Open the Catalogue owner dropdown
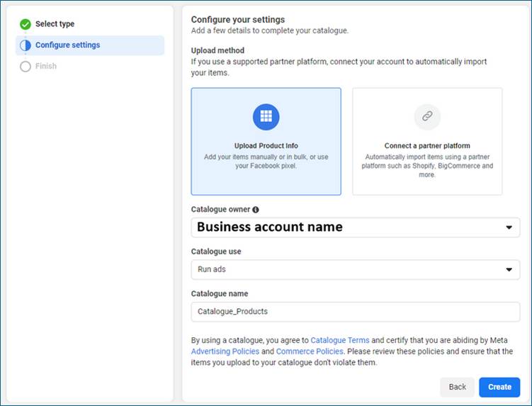The image size is (532, 406). [x=355, y=227]
